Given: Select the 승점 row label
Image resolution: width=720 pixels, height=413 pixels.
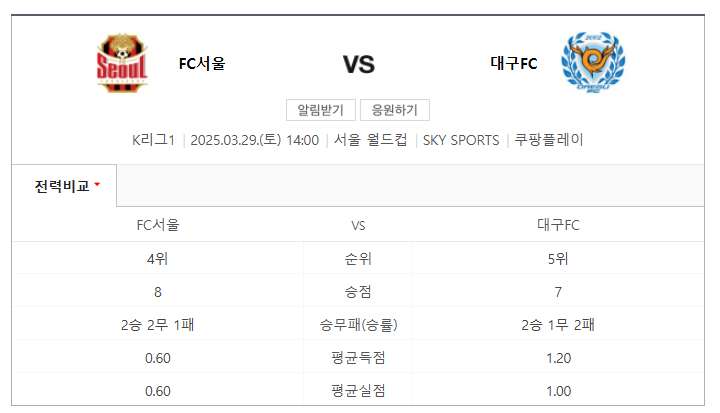Looking at the screenshot, I should tap(358, 292).
